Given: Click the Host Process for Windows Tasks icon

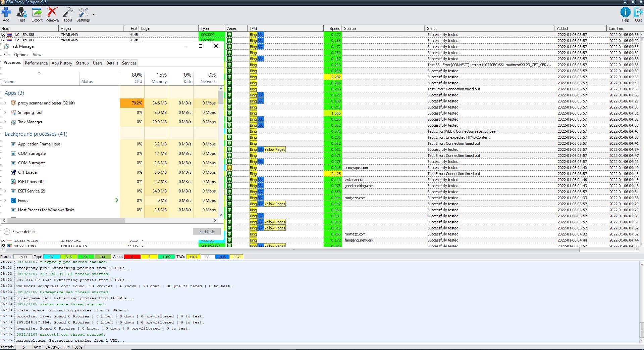Looking at the screenshot, I should [x=13, y=210].
